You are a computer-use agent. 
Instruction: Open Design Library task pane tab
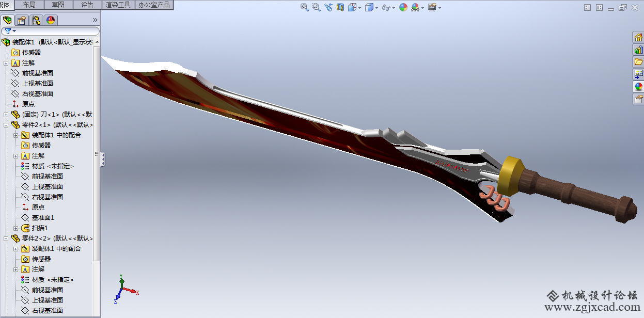click(x=638, y=50)
